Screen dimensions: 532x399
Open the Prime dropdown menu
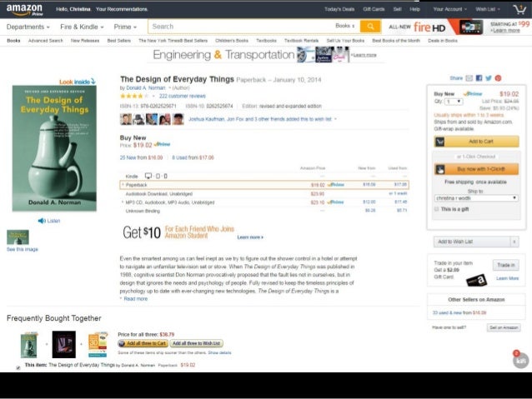coord(125,27)
